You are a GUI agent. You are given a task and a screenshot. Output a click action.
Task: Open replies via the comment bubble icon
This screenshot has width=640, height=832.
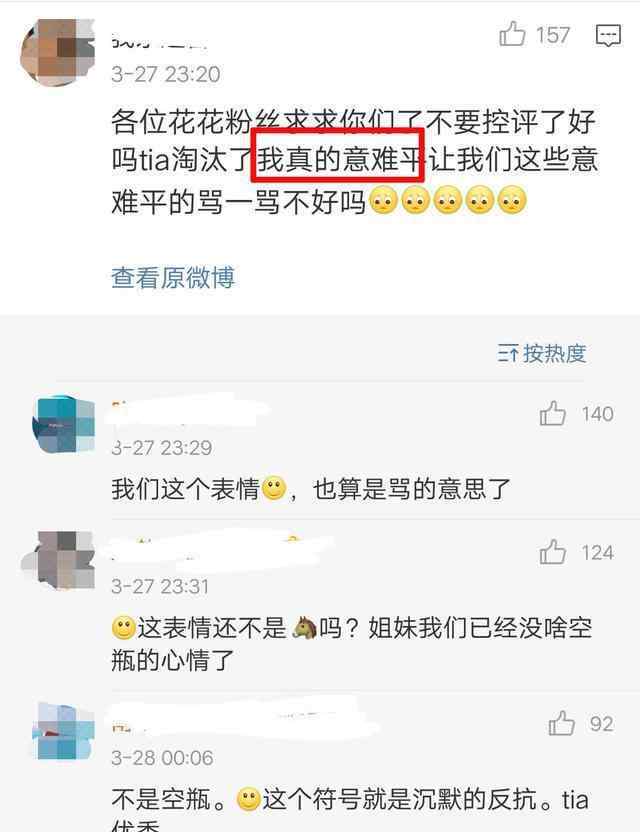point(608,36)
